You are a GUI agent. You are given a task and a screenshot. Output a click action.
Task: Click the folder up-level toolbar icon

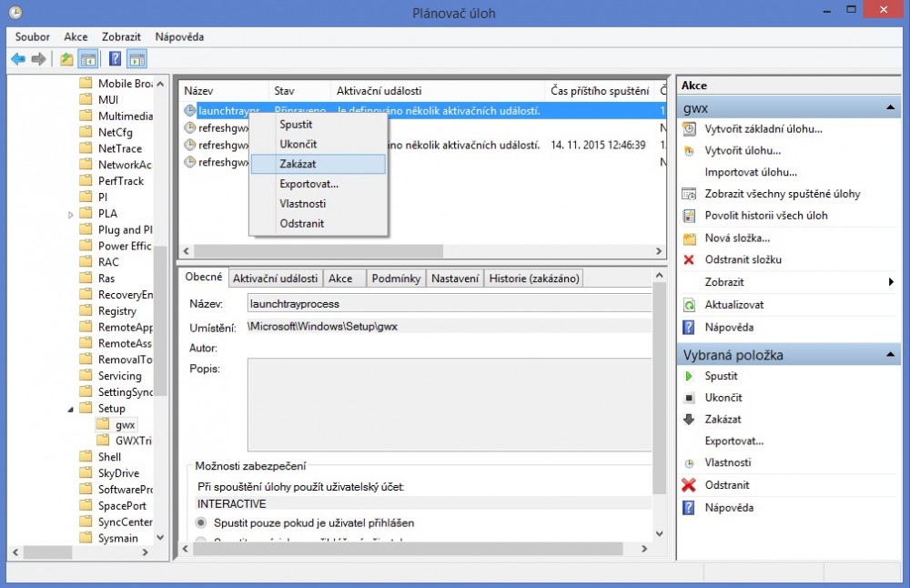point(66,59)
